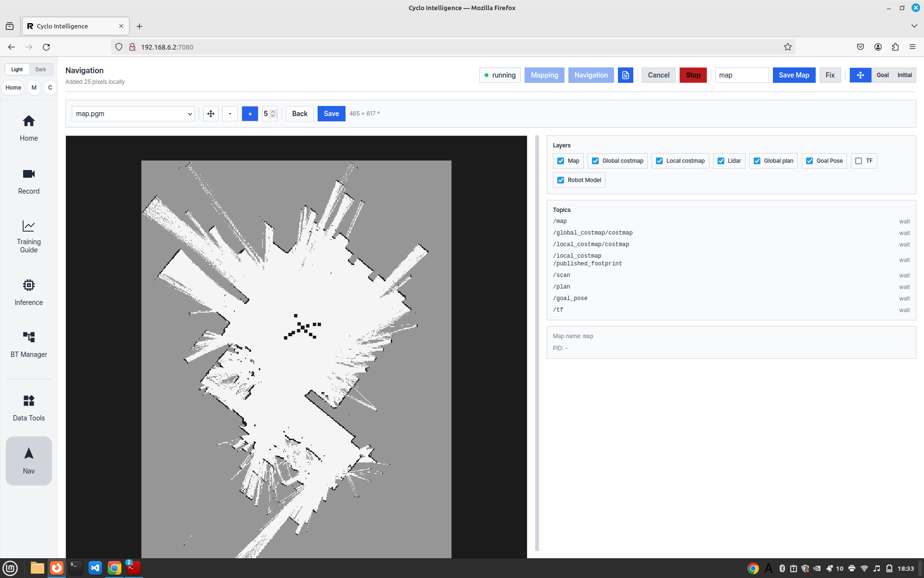
Task: Open BT Manager in sidebar
Action: click(x=29, y=344)
